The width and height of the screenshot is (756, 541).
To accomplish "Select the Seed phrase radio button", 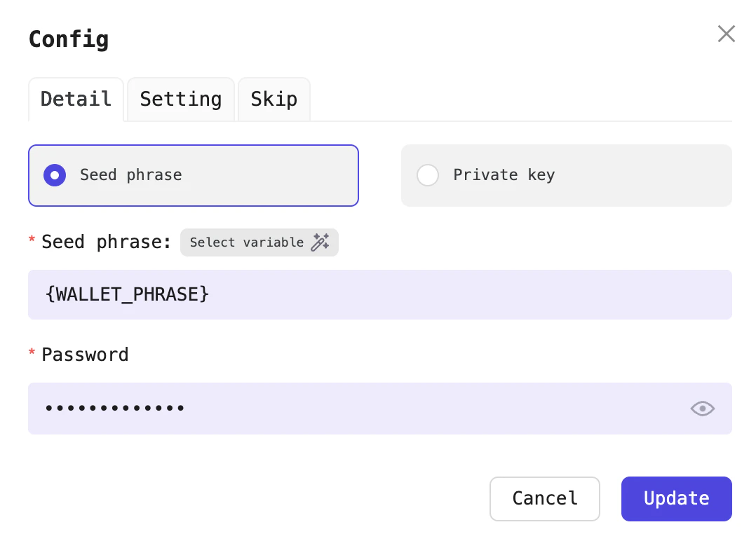I will tap(54, 175).
